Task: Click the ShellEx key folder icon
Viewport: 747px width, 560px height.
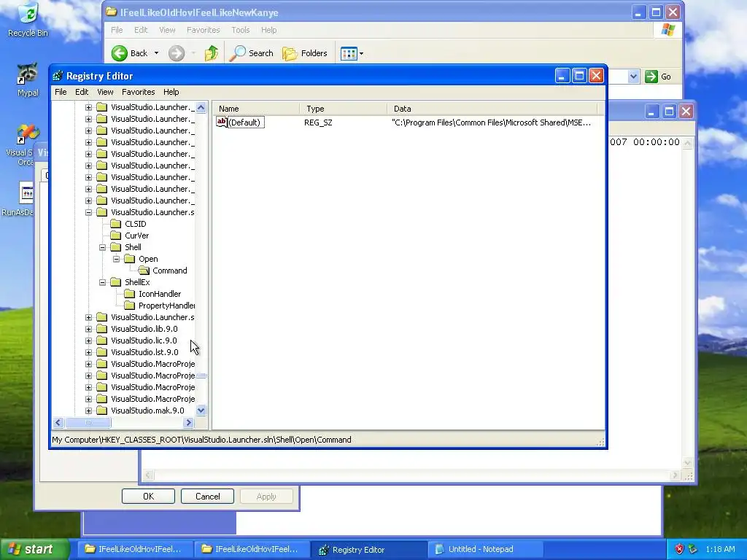Action: [x=116, y=282]
